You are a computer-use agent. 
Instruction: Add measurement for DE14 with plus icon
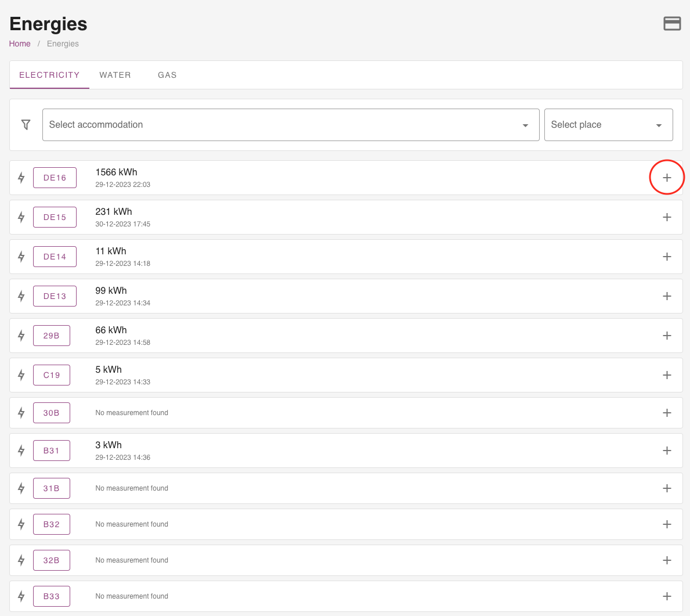pos(667,257)
